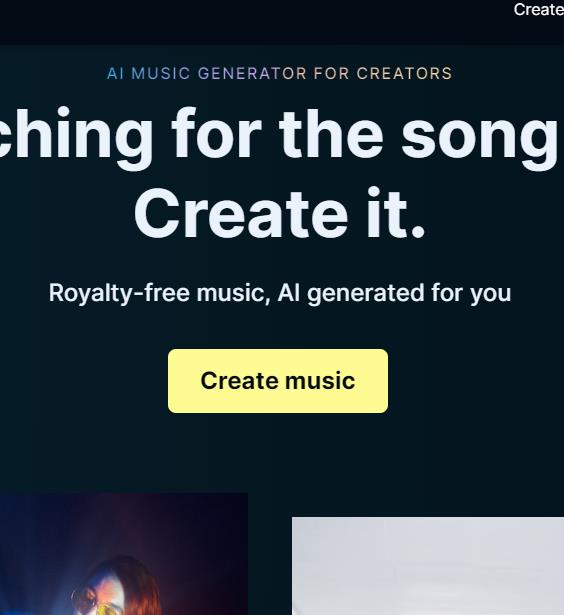Click the AI MUSIC GENERATOR FOR CREATORS tagline
Image resolution: width=564 pixels, height=615 pixels.
point(280,73)
